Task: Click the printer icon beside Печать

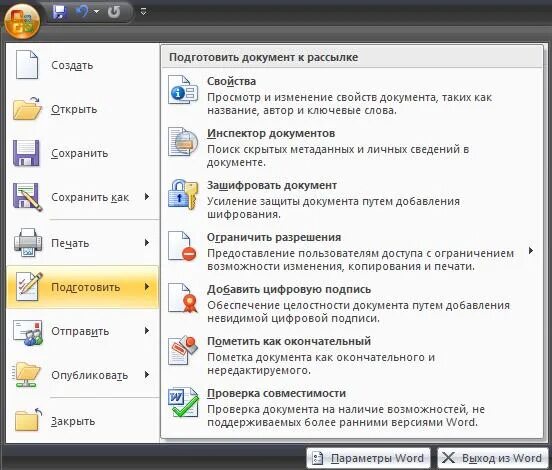Action: [x=28, y=243]
